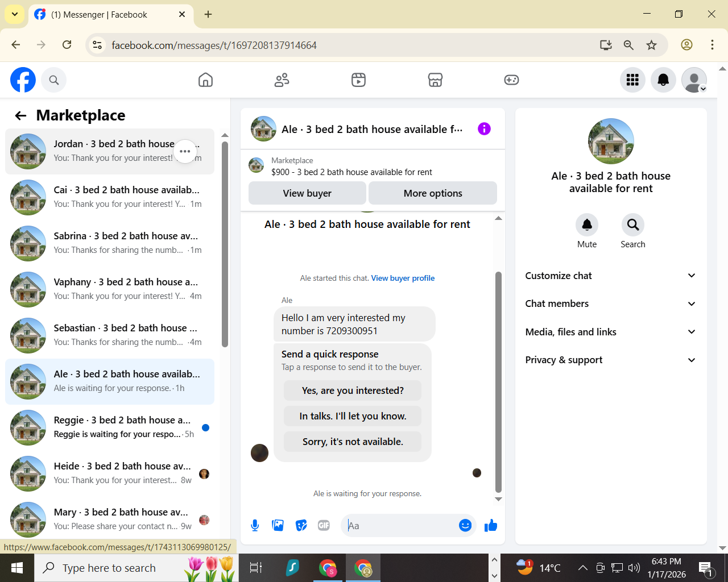Expand Media, files and links section
728x582 pixels.
(611, 332)
